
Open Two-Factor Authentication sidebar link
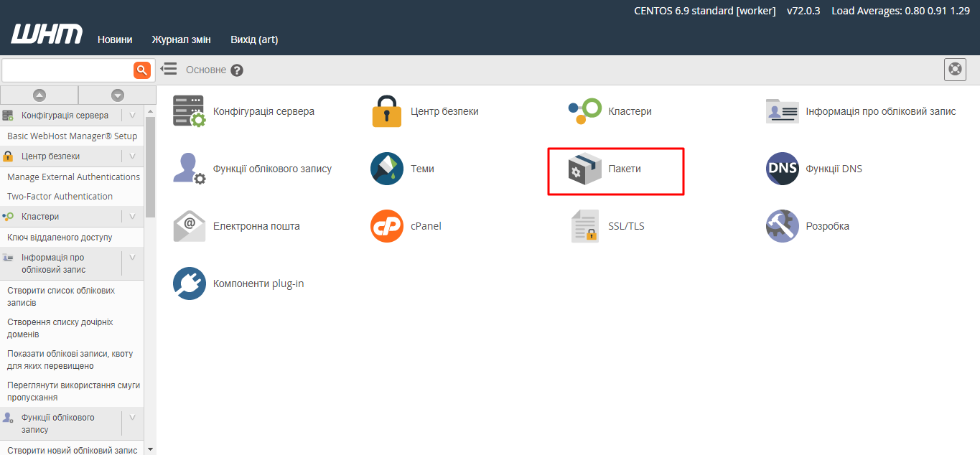60,197
